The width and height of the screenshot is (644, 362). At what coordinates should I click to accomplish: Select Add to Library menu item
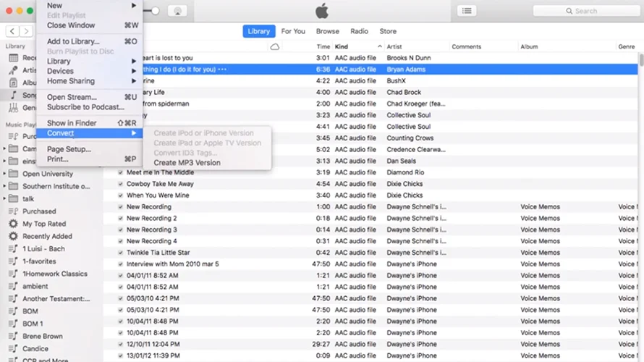tap(73, 41)
